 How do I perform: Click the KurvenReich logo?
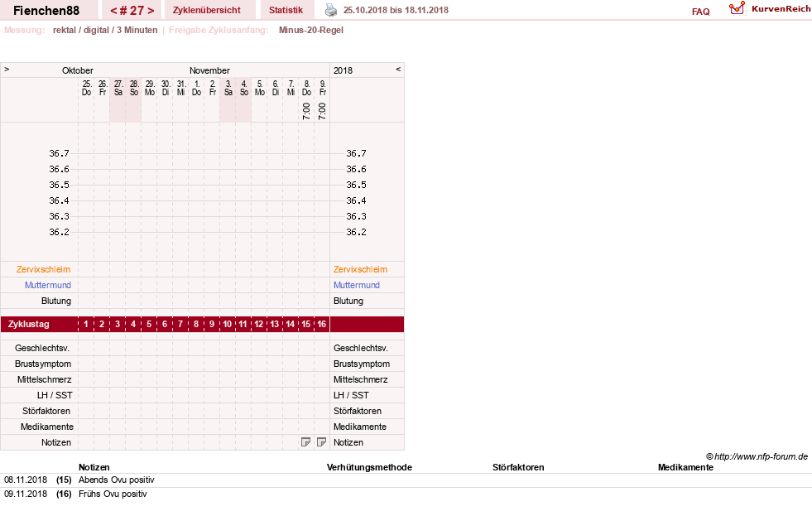770,9
